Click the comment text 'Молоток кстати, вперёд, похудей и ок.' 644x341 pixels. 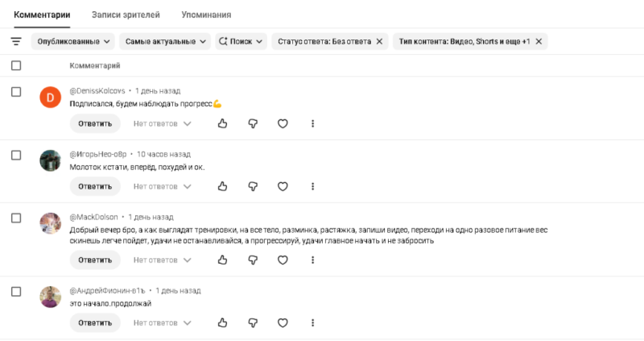coord(137,167)
